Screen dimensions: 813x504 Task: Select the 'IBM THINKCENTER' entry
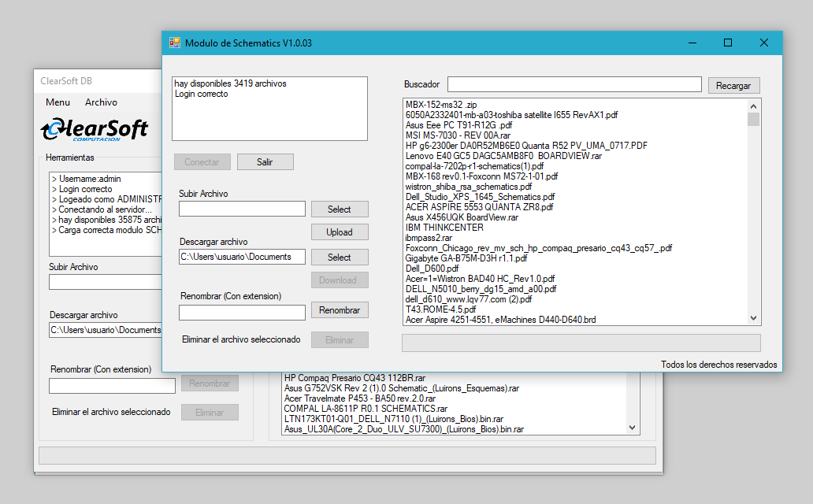444,228
